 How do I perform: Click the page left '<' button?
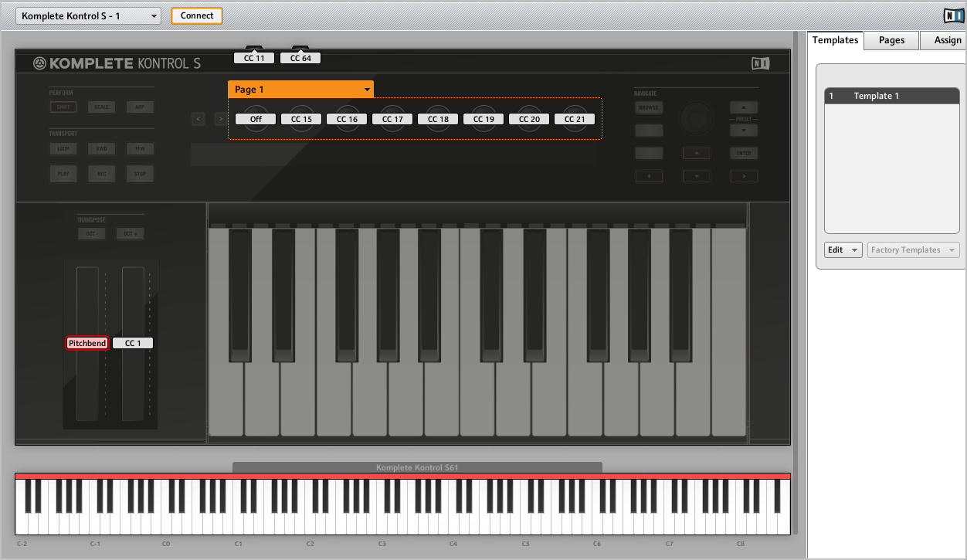(x=198, y=118)
